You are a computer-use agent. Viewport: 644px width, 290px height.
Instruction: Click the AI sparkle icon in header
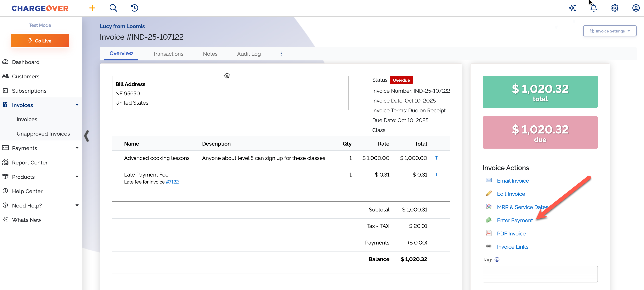pos(573,8)
